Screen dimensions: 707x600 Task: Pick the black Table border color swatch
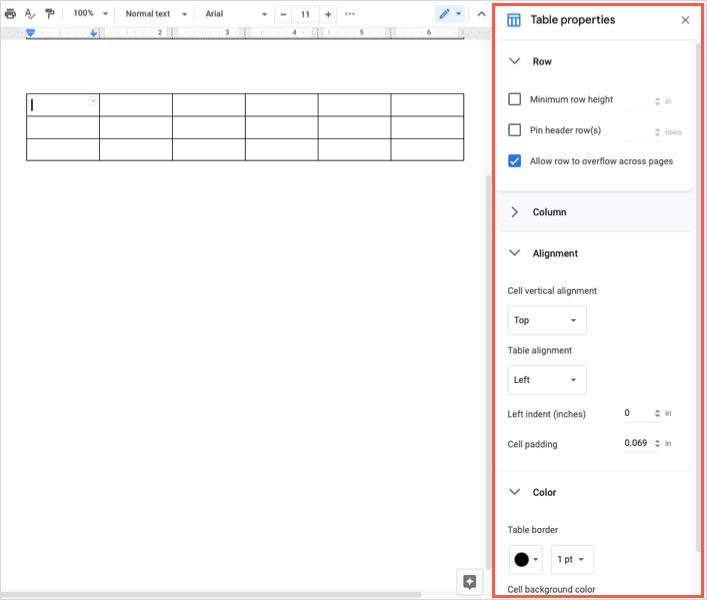[x=525, y=559]
